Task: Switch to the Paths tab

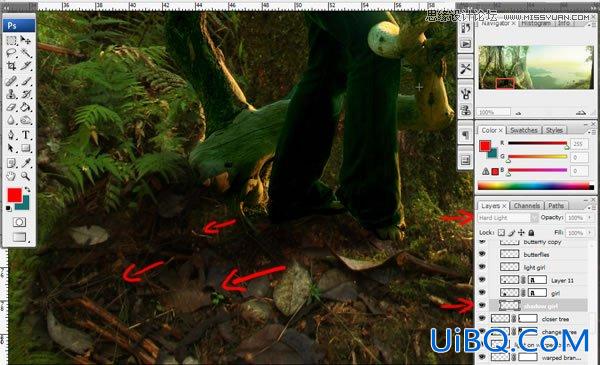Action: tap(556, 206)
